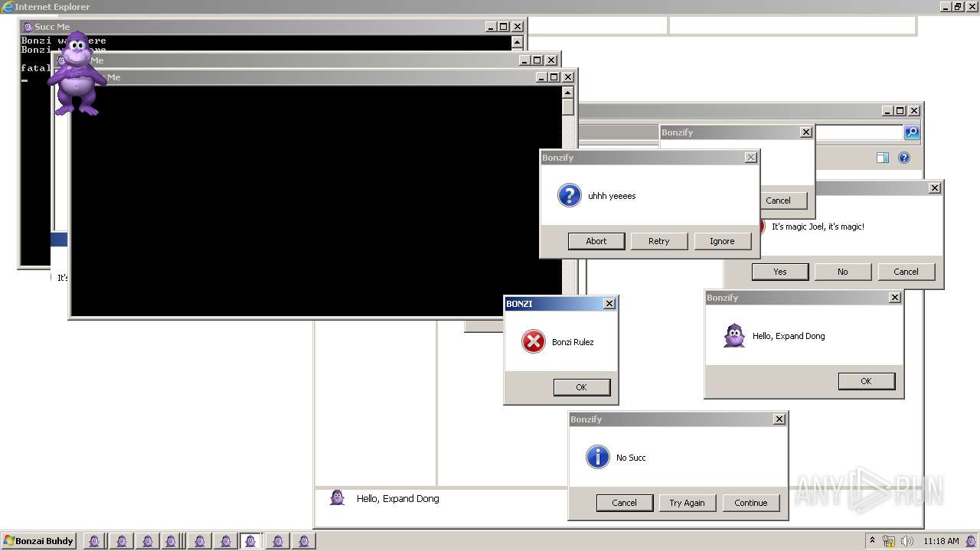Open the round blue help icon
980x551 pixels.
[904, 158]
